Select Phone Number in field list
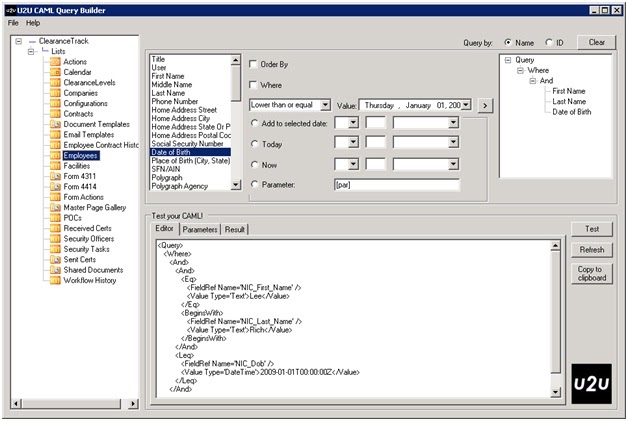 190,101
